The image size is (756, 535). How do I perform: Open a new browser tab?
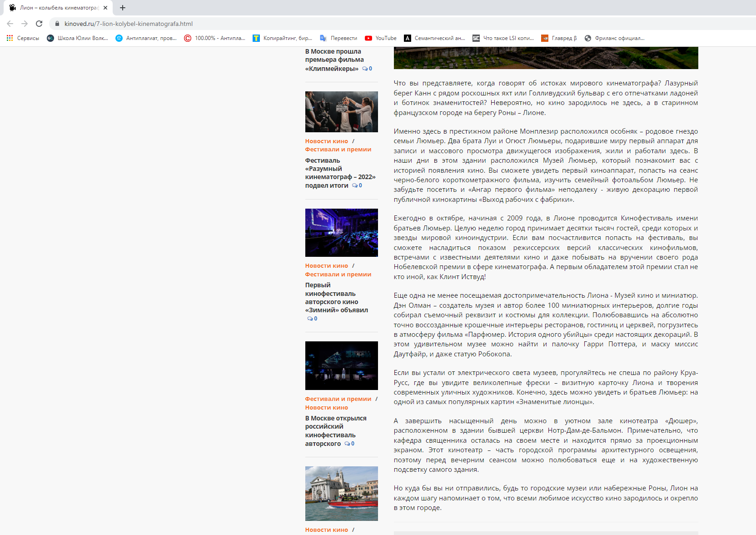pyautogui.click(x=122, y=8)
